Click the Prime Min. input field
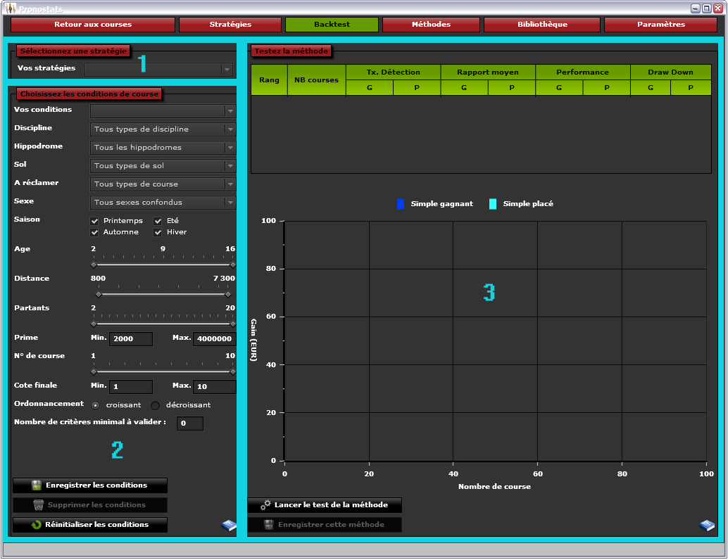 tap(131, 339)
